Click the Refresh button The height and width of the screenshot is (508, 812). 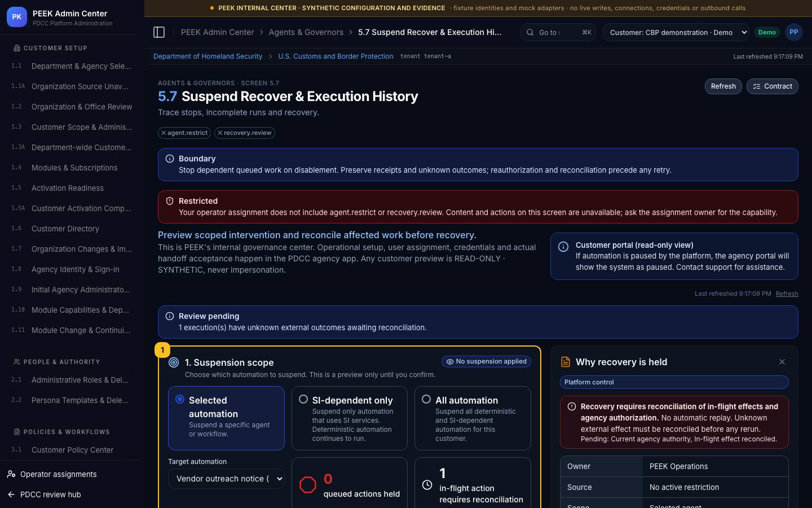click(723, 86)
